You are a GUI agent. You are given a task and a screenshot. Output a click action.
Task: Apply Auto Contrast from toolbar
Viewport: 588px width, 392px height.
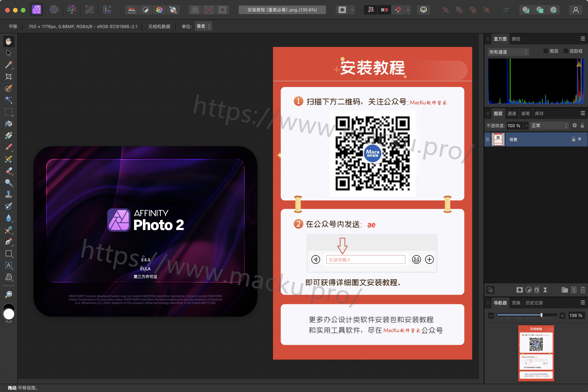click(x=146, y=10)
